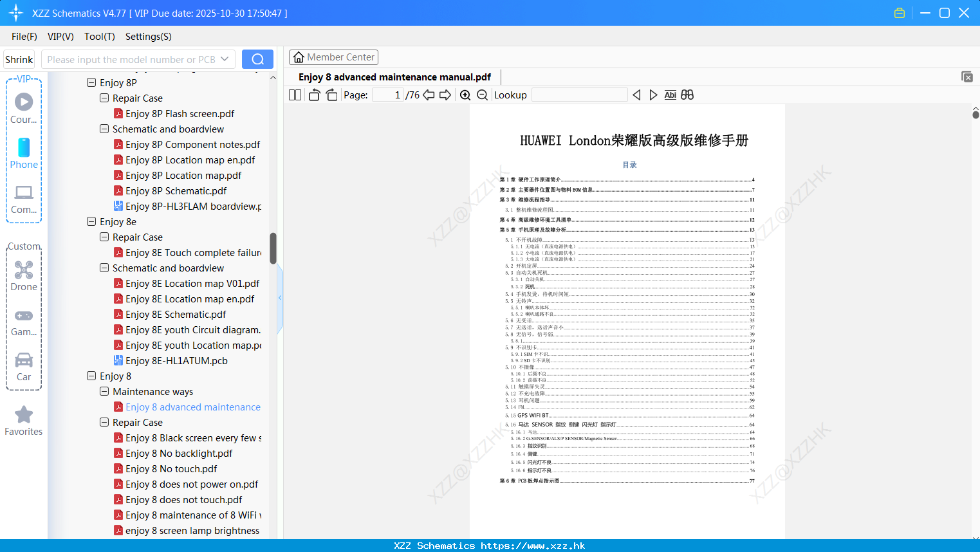Viewport: 980px width, 552px height.
Task: Open Enjoy 8E Touch complete failure file
Action: [x=187, y=253]
